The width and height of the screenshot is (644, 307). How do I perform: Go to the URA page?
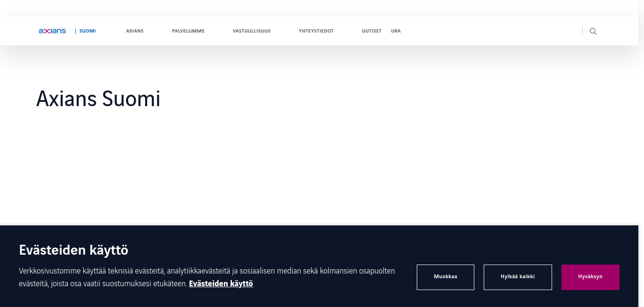click(396, 31)
